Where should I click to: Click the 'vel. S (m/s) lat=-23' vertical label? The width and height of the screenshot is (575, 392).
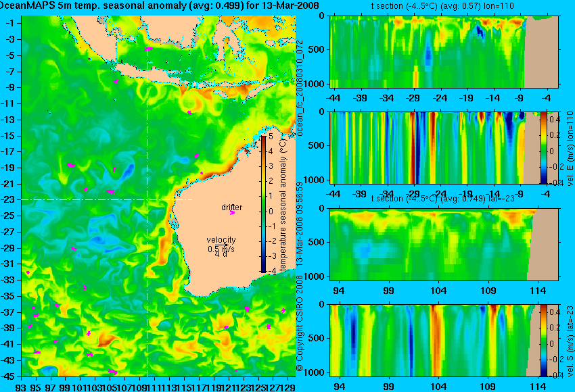[x=570, y=341]
